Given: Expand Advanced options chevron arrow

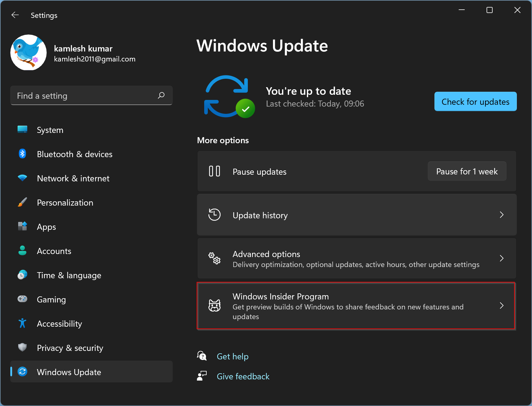Looking at the screenshot, I should (x=502, y=258).
